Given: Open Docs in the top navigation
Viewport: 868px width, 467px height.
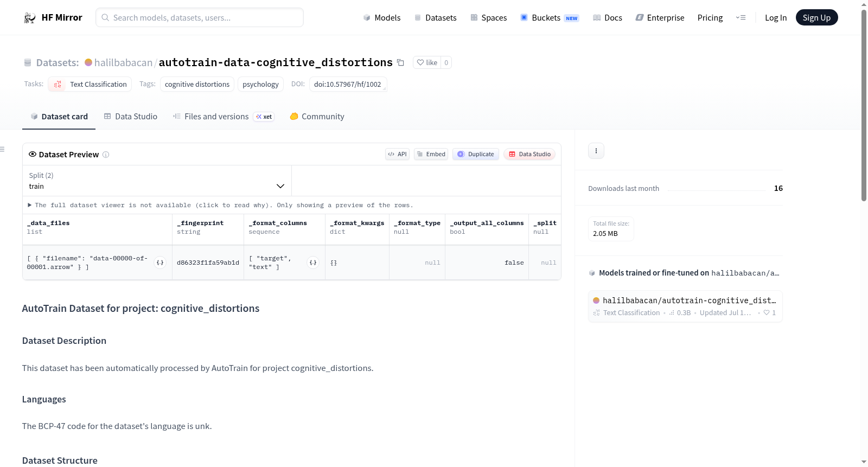Looking at the screenshot, I should [x=608, y=18].
